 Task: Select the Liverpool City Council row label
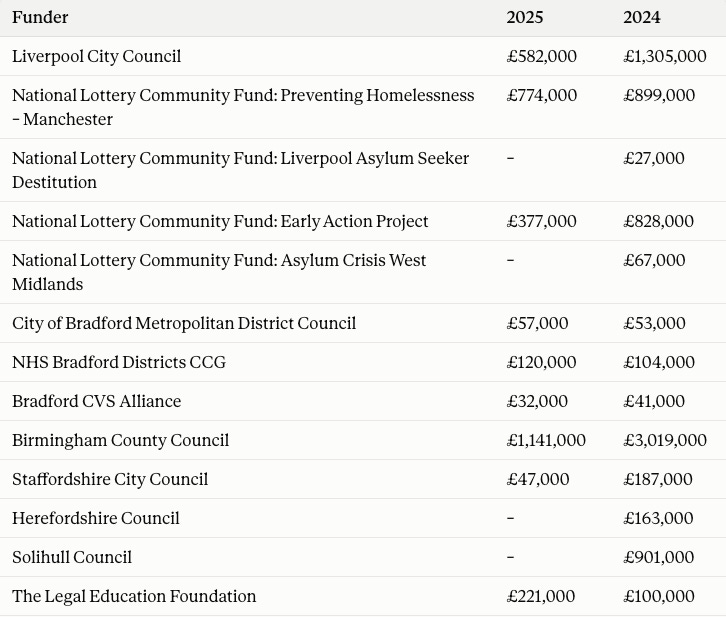click(96, 56)
